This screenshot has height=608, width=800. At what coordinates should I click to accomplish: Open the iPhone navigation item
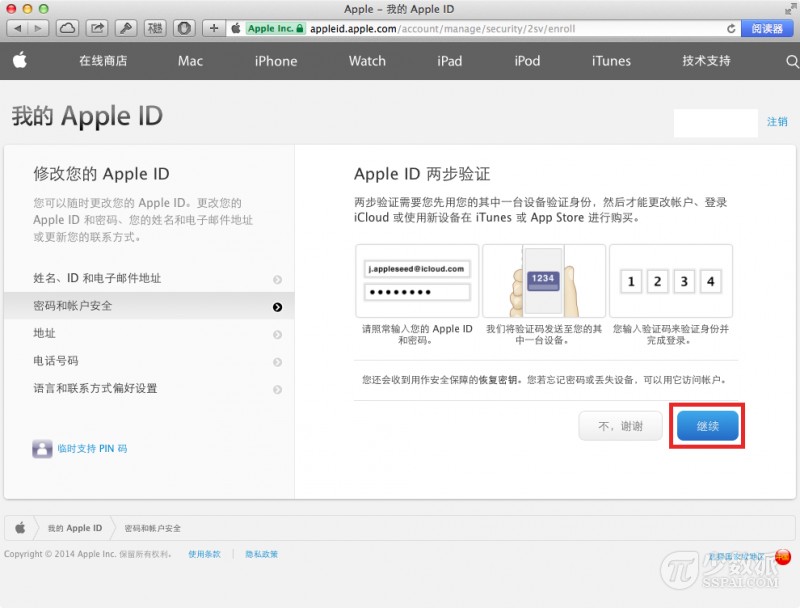276,61
